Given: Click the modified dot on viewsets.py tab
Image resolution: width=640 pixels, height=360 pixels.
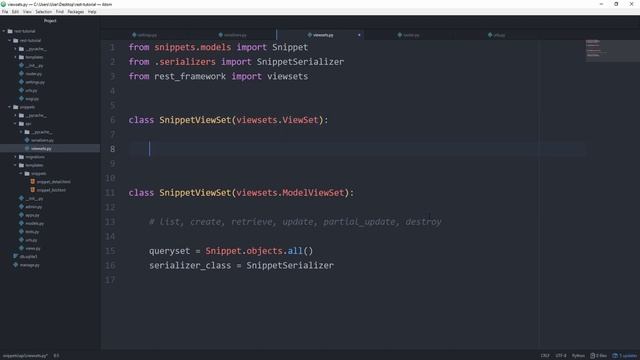Looking at the screenshot, I should pos(359,35).
